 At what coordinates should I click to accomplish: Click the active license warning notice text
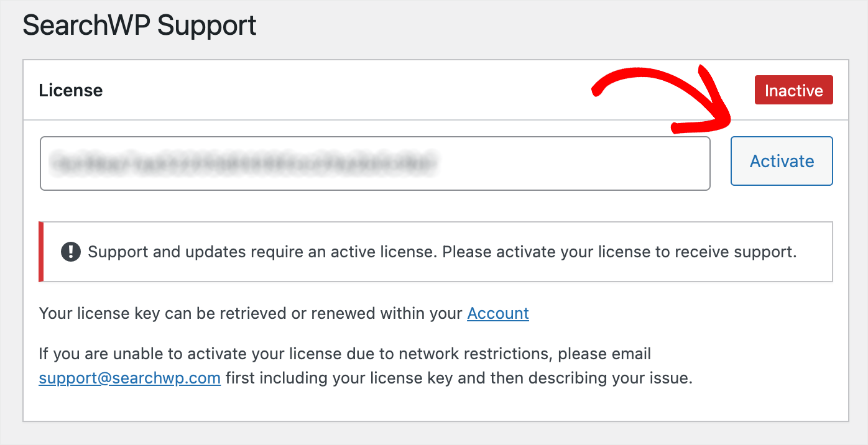click(x=442, y=252)
